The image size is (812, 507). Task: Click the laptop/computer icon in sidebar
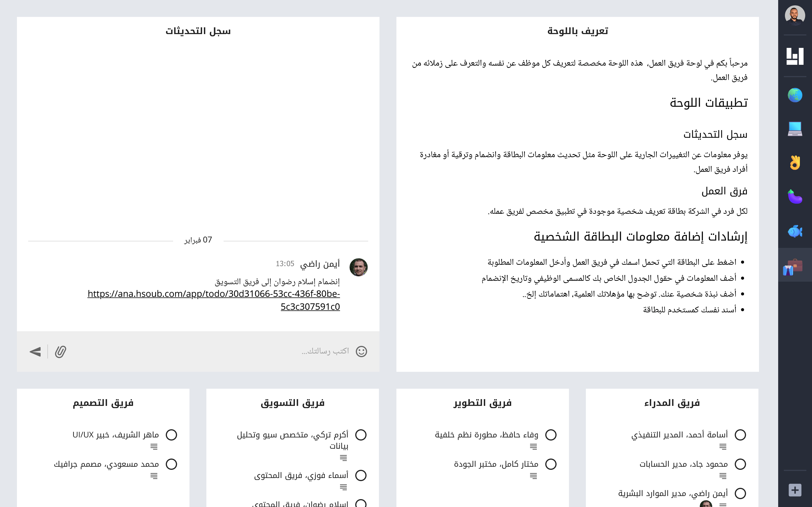pos(794,128)
